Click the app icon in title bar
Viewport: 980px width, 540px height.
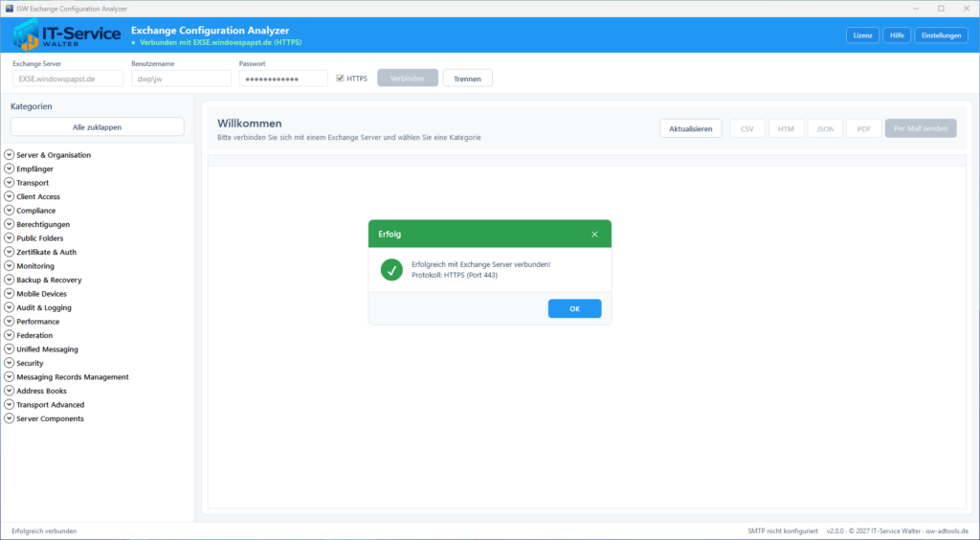tap(10, 9)
